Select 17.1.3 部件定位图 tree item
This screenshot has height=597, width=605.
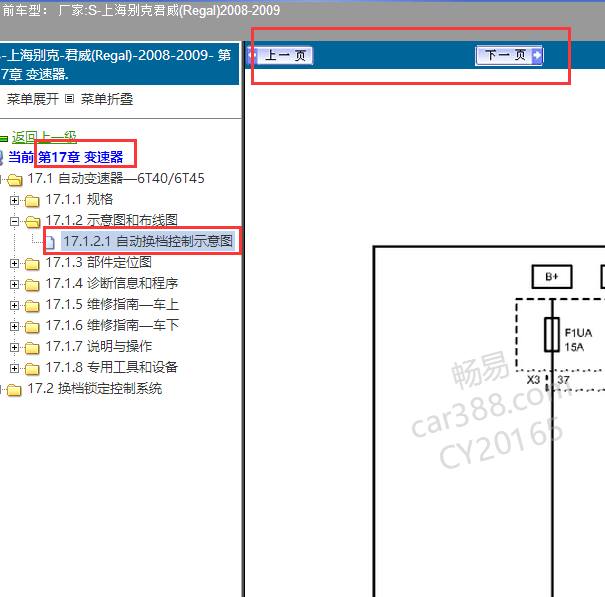98,262
